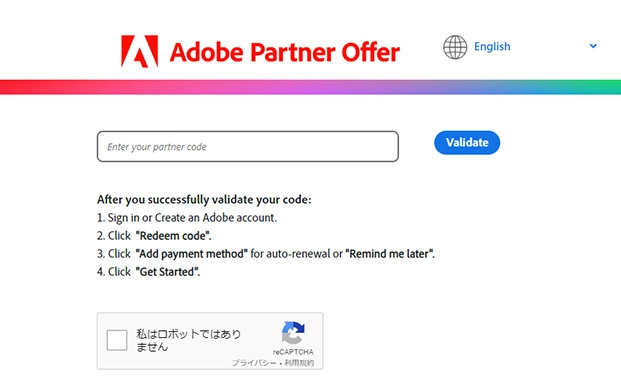Expand the language chevron arrow
Image resolution: width=621 pixels, height=386 pixels.
coord(593,46)
